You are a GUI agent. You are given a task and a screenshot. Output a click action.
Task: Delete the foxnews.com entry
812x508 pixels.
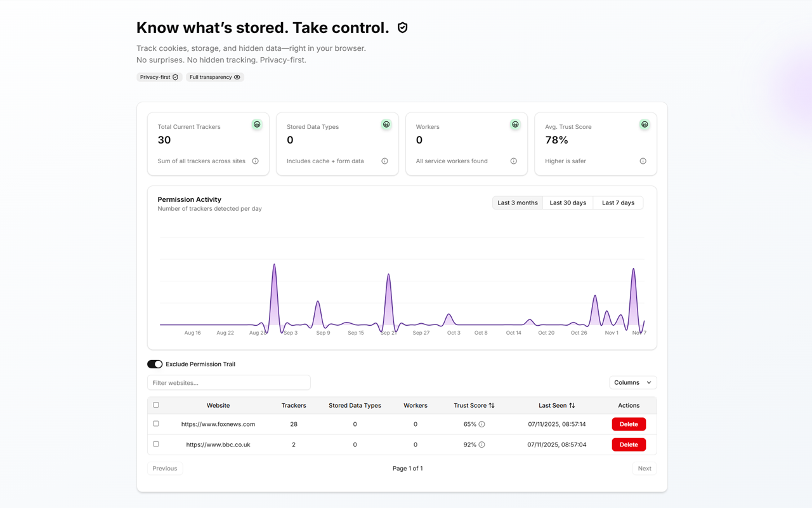pos(629,424)
